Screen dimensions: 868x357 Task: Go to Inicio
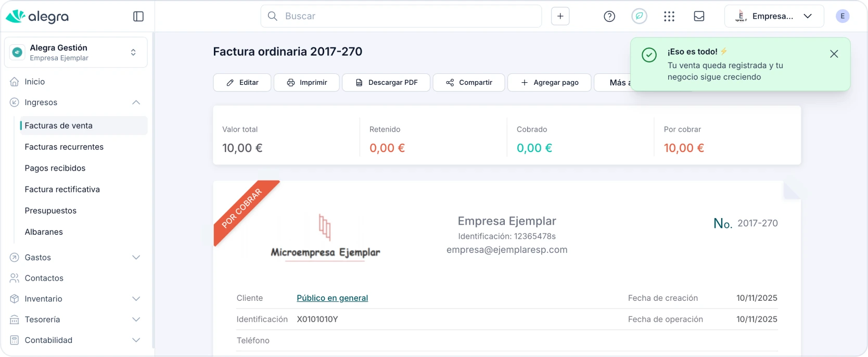[x=34, y=82]
